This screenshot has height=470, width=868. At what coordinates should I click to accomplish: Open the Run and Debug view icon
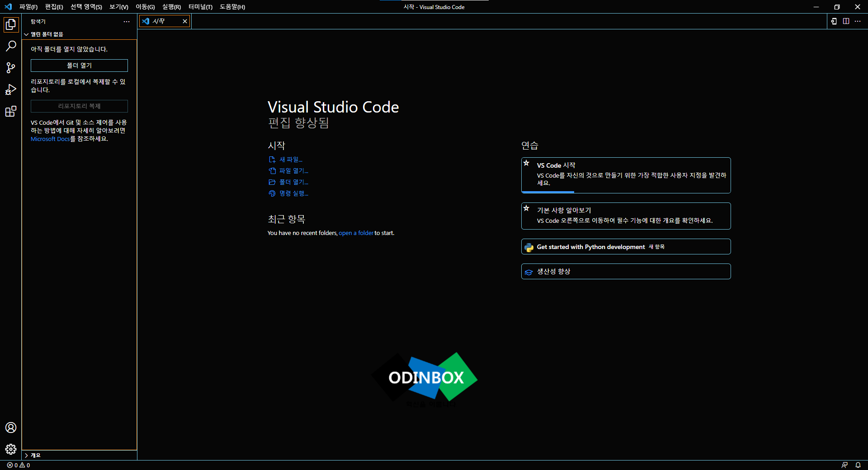tap(11, 89)
